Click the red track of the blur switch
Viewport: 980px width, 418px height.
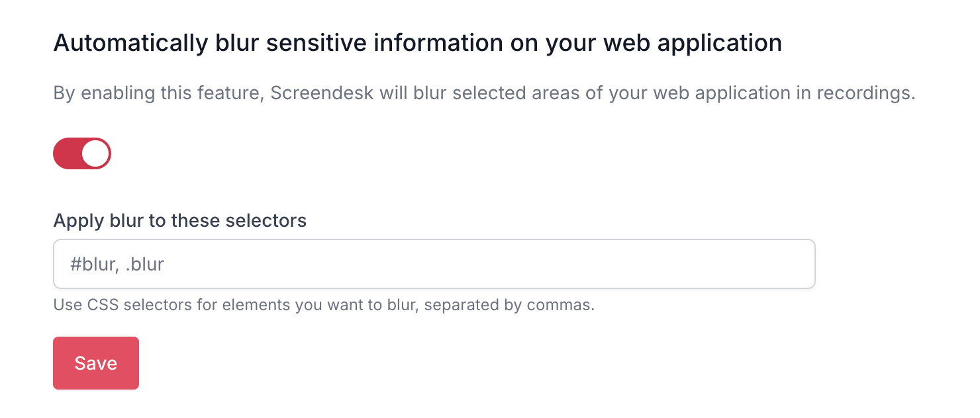[x=67, y=153]
